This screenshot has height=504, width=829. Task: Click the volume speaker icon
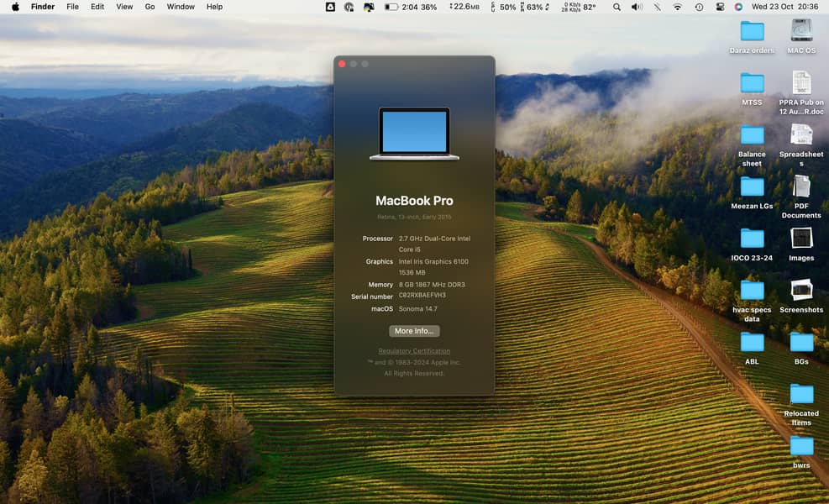point(637,7)
